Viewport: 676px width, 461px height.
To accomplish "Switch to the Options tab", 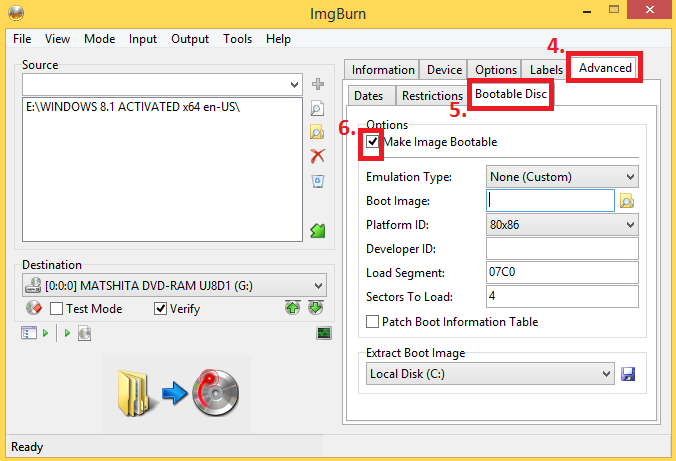I will click(496, 70).
